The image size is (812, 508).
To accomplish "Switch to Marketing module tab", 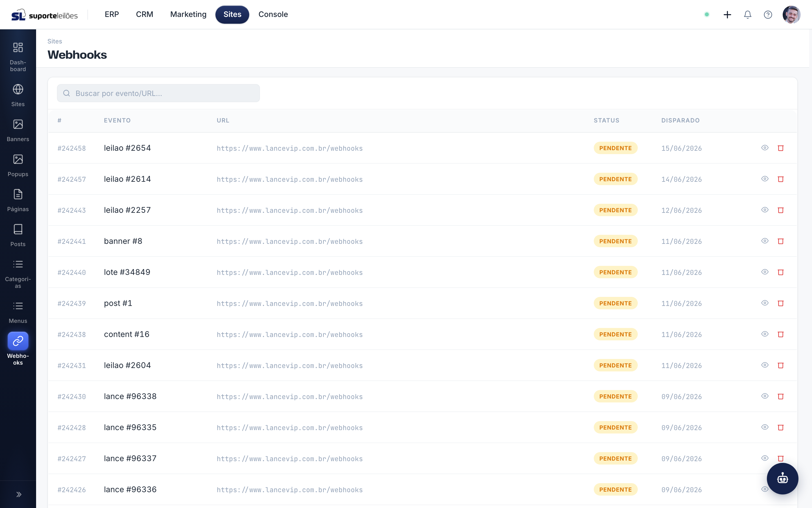I will pos(188,14).
